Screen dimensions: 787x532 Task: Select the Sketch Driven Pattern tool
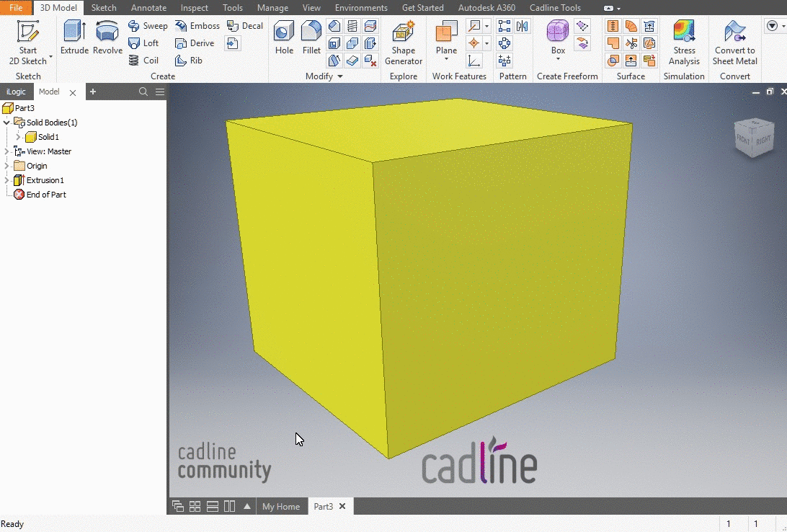504,61
